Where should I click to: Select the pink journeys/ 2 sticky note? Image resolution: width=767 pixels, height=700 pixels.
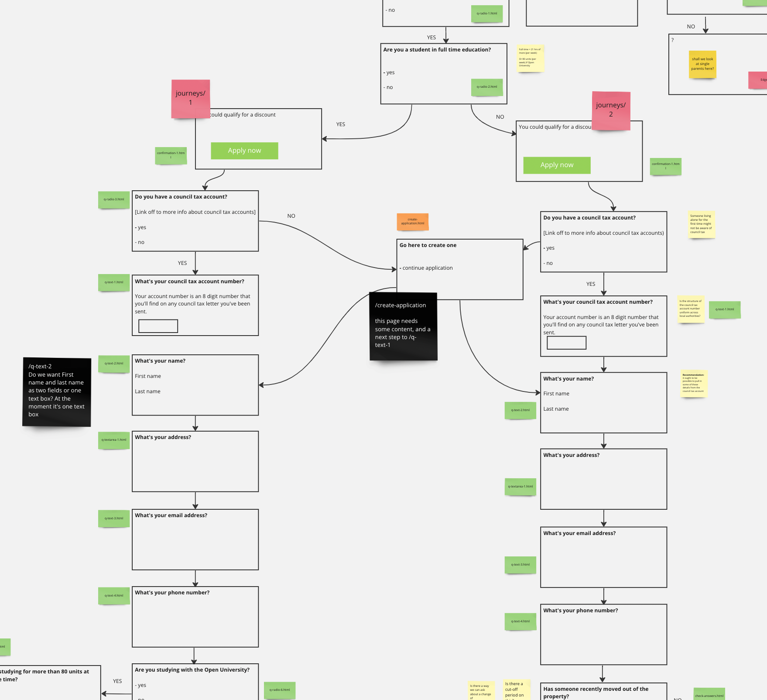tap(611, 110)
